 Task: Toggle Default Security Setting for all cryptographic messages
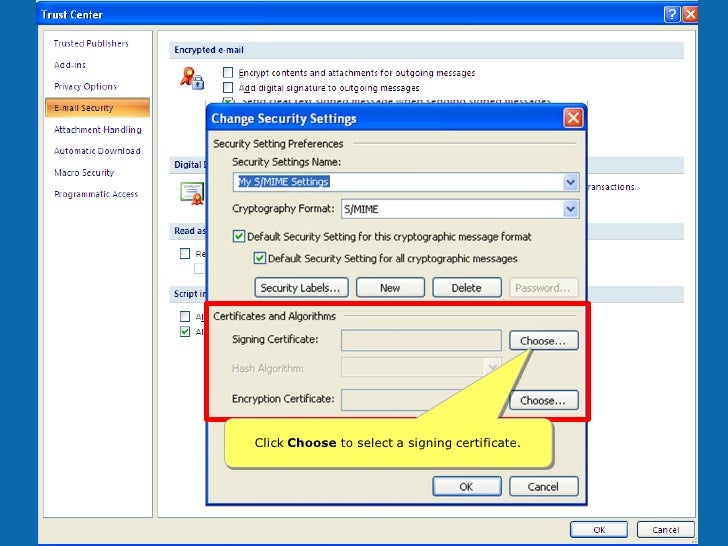pos(260,258)
